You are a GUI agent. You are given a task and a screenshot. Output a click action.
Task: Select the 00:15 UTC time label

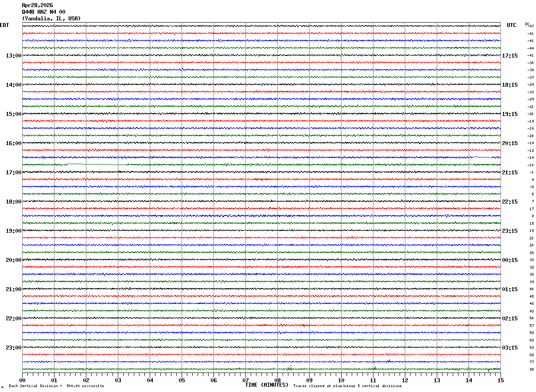(x=509, y=260)
